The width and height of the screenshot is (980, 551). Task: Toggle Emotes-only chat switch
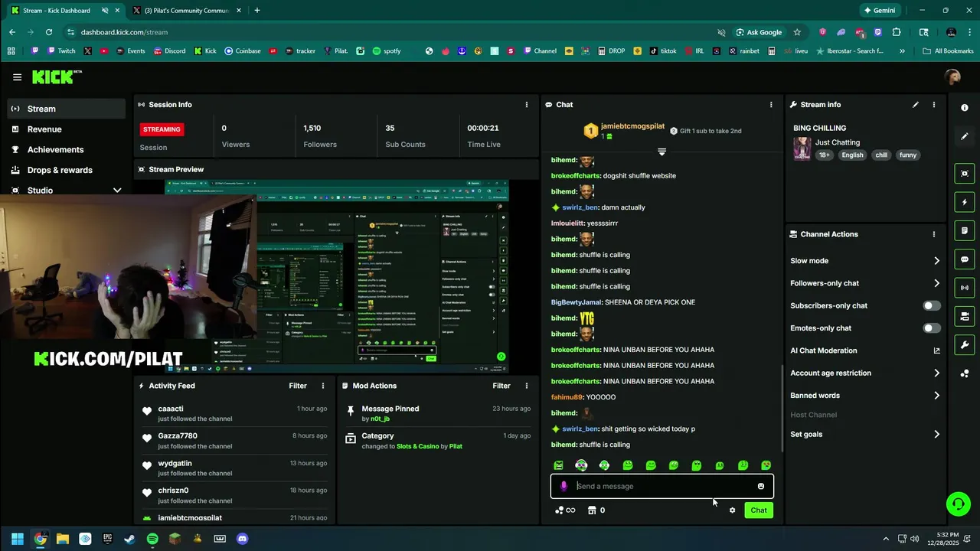click(932, 328)
